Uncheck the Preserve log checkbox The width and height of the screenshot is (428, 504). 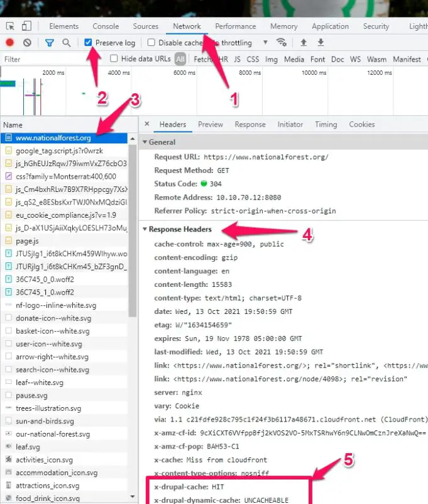[x=89, y=43]
